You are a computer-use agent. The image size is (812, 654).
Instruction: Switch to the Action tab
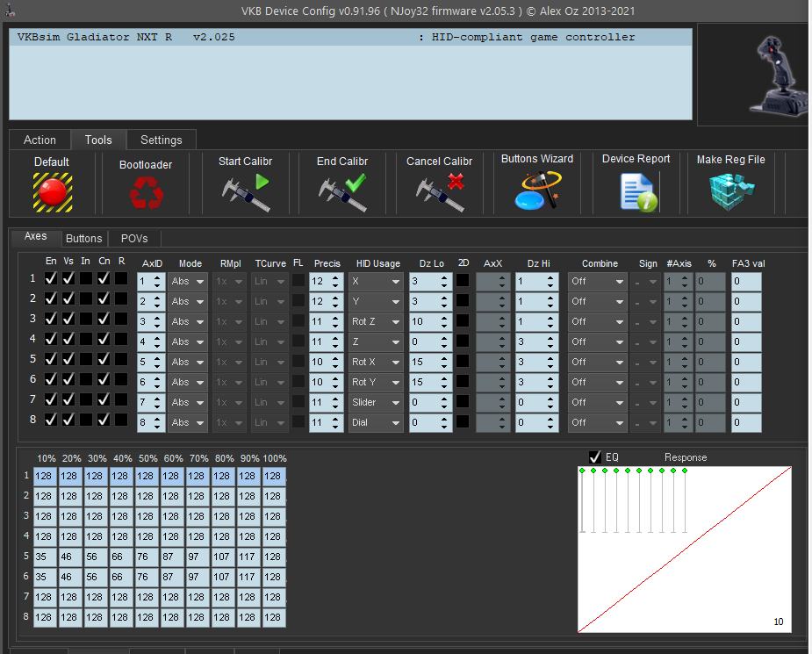40,140
